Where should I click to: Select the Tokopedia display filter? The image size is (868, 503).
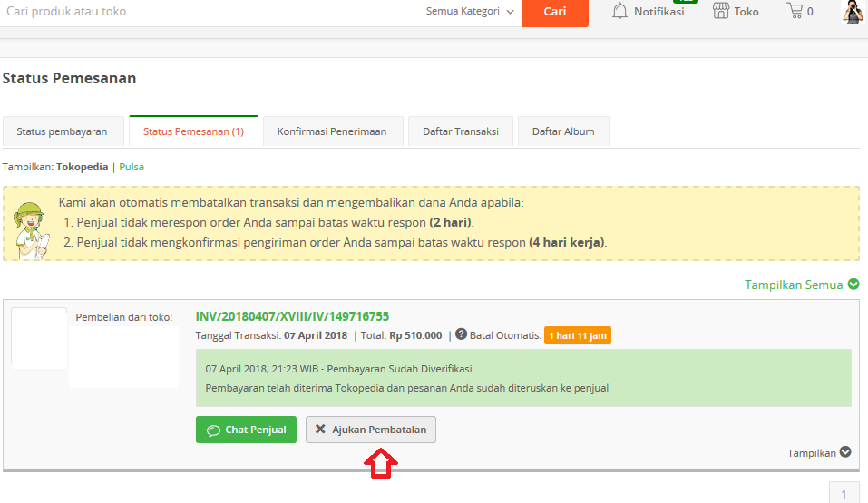(x=82, y=167)
